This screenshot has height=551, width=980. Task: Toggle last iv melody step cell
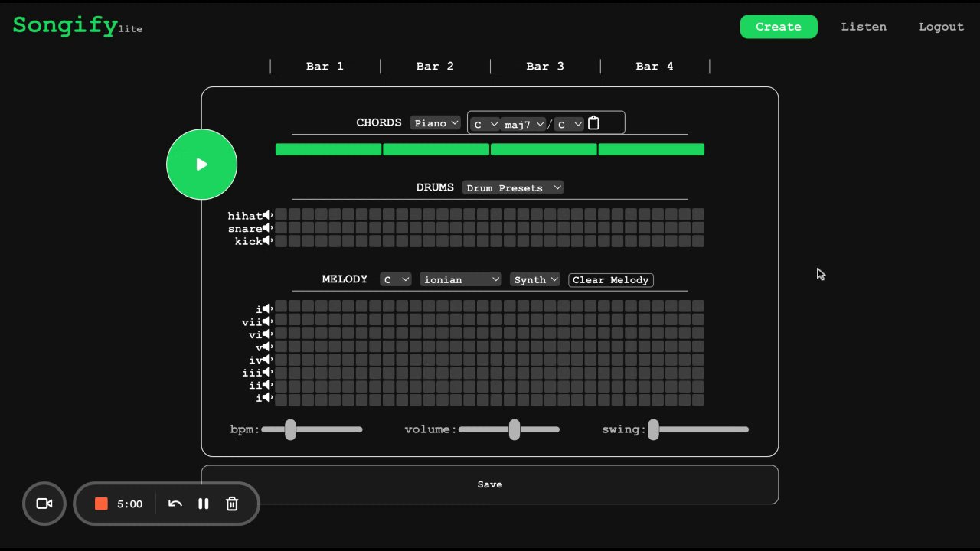click(698, 360)
